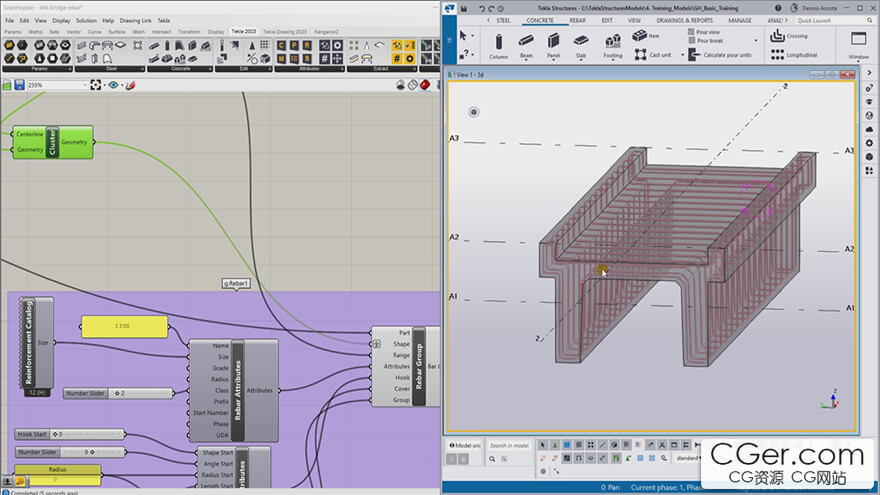
Task: Click Grasshopper open file icon
Action: (x=7, y=85)
